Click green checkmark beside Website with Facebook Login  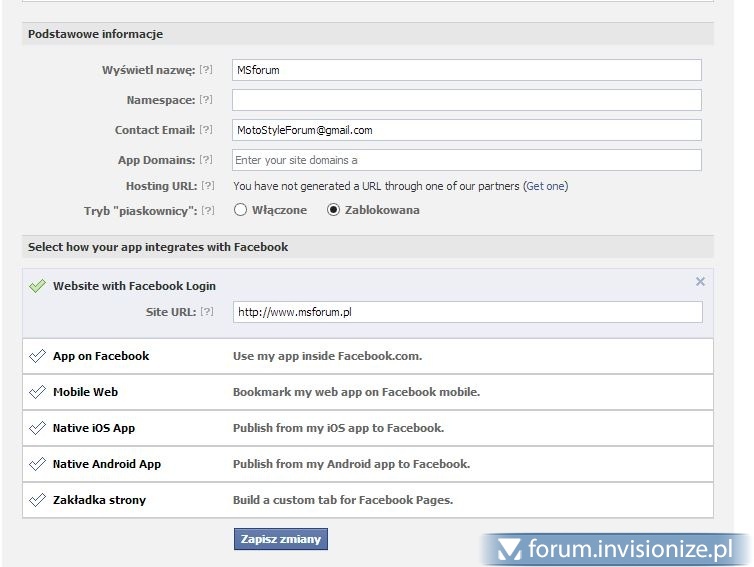point(38,286)
